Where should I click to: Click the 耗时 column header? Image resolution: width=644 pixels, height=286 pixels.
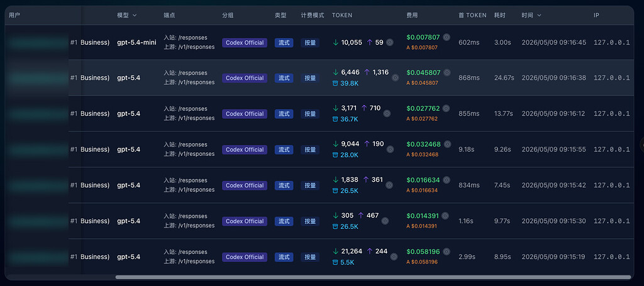click(500, 15)
